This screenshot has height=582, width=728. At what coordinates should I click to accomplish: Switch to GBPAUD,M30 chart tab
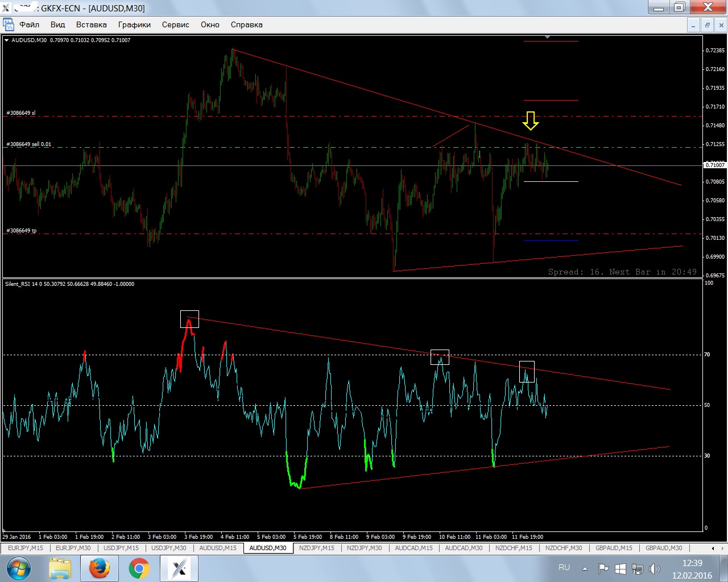point(664,548)
